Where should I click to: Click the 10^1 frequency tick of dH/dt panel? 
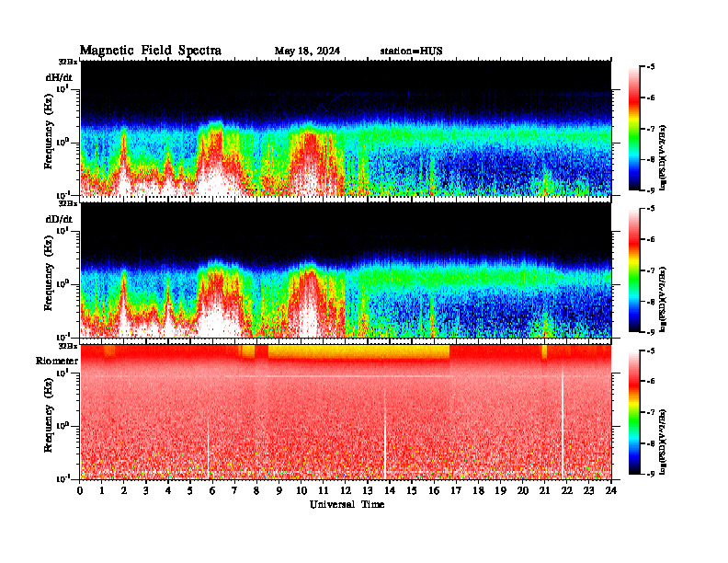62,89
